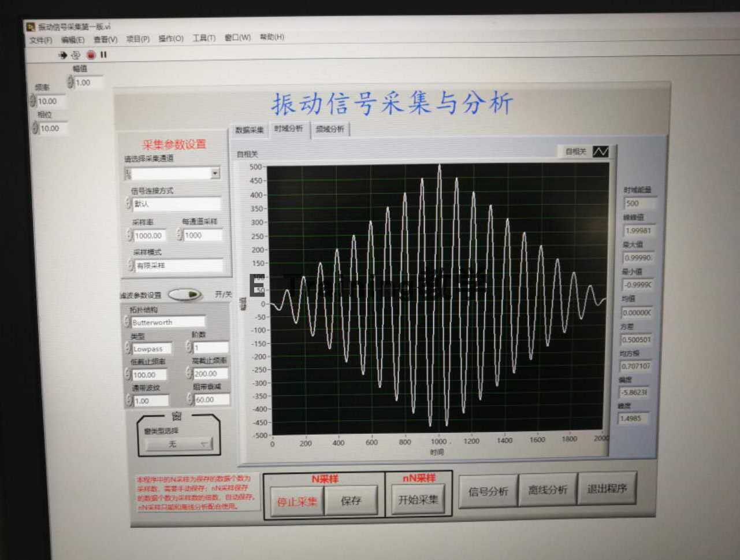The width and height of the screenshot is (740, 560).
Task: Click the Pause toolbar icon
Action: pos(103,54)
